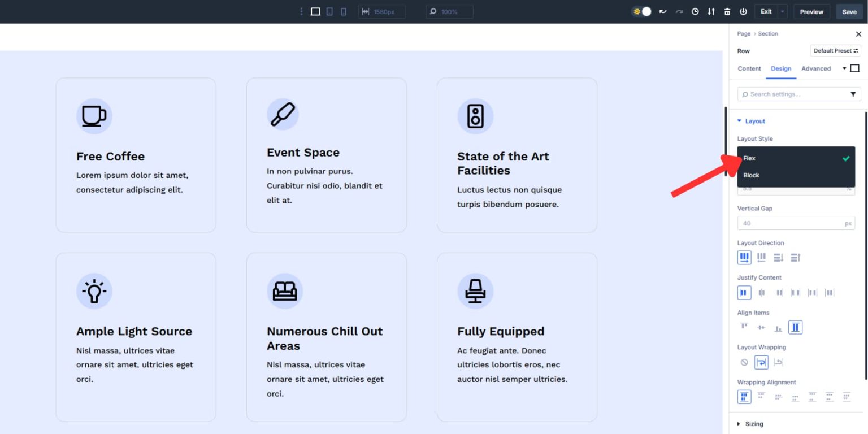Click the Save button
868x434 pixels.
point(849,11)
